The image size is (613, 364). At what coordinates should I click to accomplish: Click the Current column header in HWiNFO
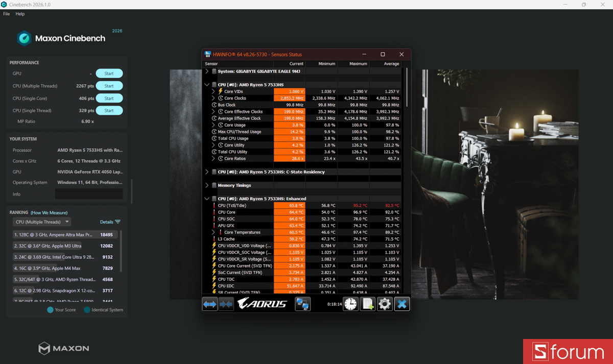click(290, 64)
